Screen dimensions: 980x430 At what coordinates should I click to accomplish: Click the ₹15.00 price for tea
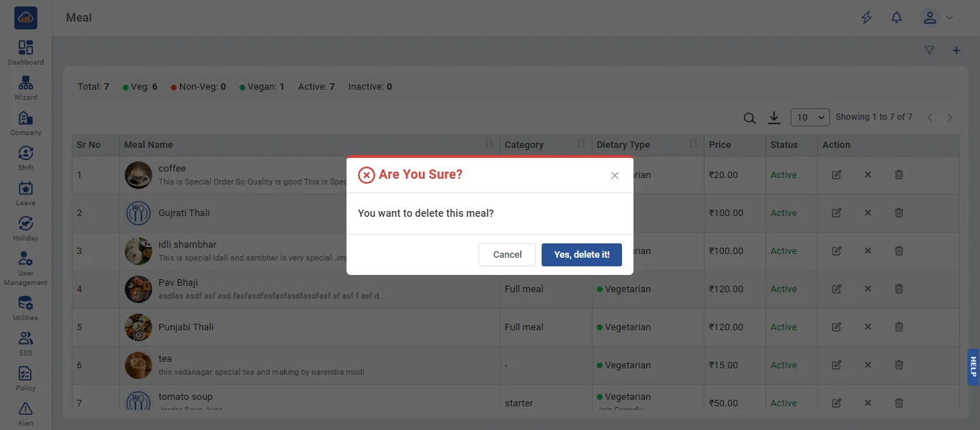pyautogui.click(x=723, y=365)
